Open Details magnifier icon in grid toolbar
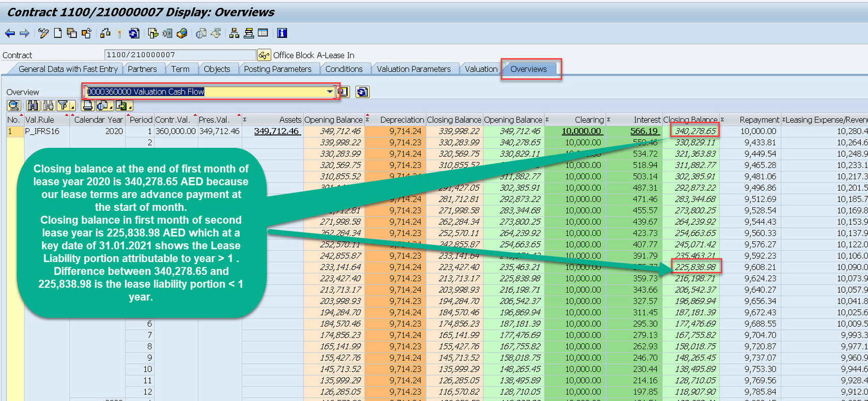The height and width of the screenshot is (401, 868). pos(13,106)
